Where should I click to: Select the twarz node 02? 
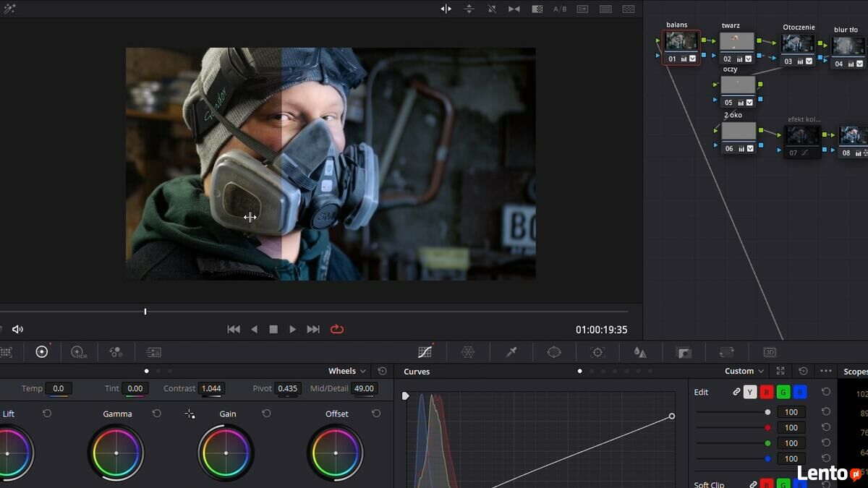click(x=737, y=48)
